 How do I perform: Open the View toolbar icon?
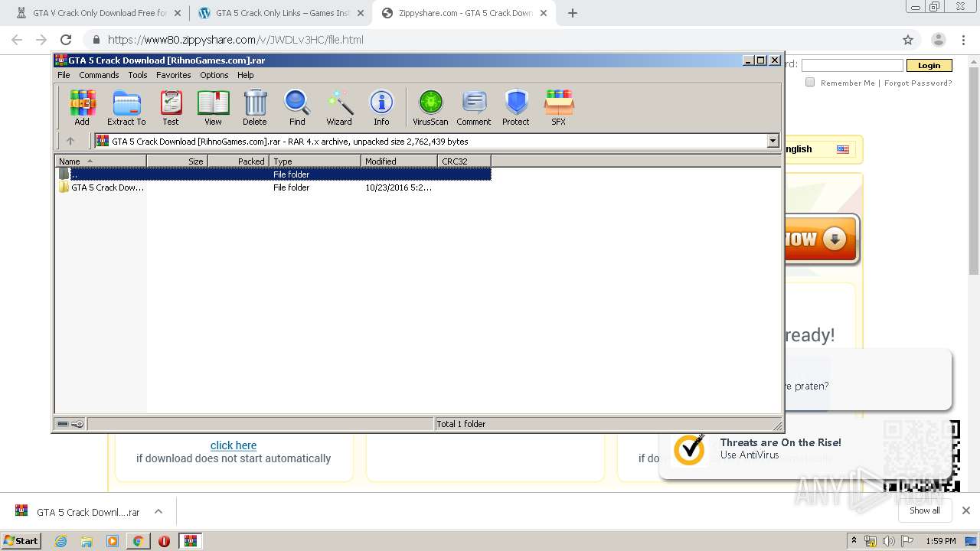[213, 107]
